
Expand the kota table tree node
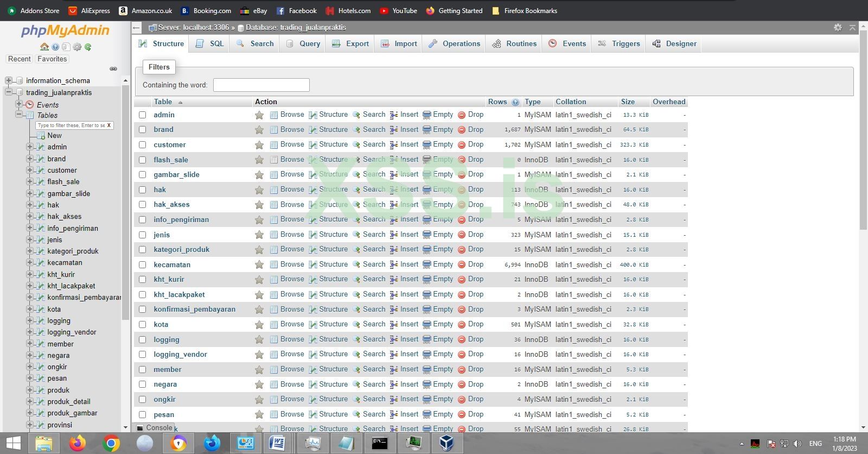30,309
